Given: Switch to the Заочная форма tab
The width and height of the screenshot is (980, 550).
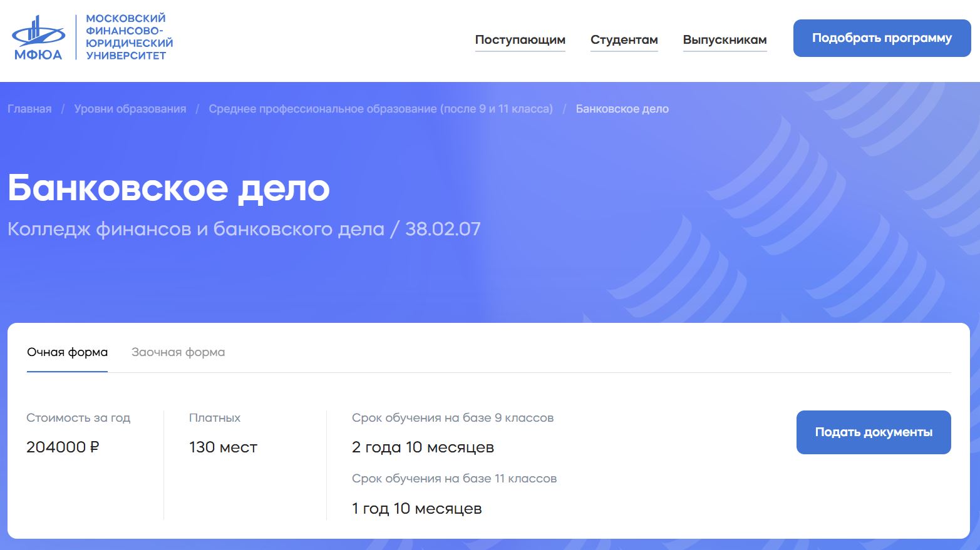Looking at the screenshot, I should [x=178, y=352].
